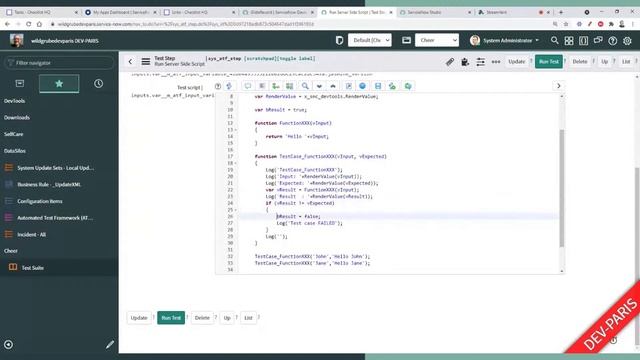Image resolution: width=640 pixels, height=360 pixels.
Task: Click the bottom Update button
Action: tap(139, 318)
